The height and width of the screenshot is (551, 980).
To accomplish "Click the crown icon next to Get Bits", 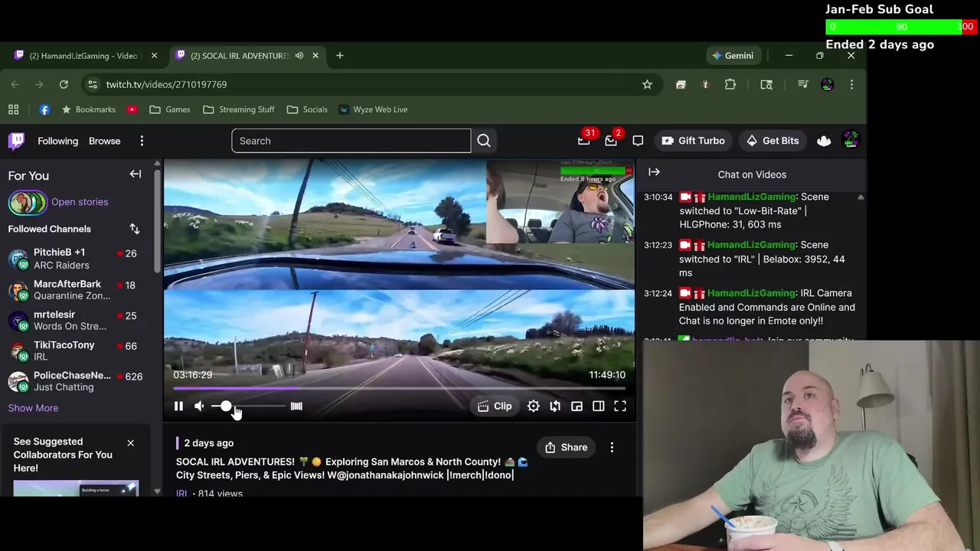I will 824,141.
